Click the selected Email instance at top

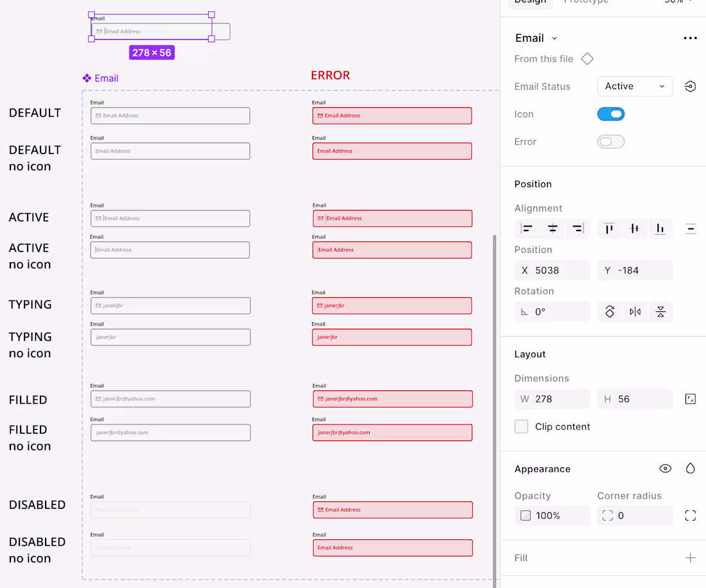(x=151, y=27)
